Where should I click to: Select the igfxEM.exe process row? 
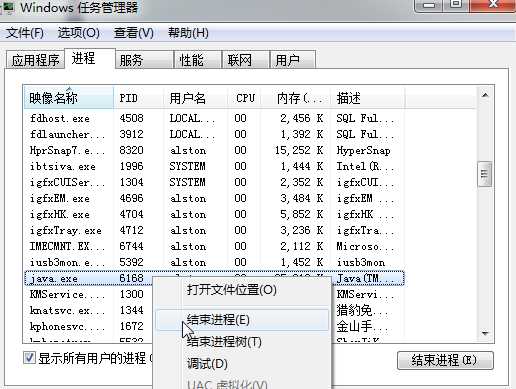coord(214,198)
